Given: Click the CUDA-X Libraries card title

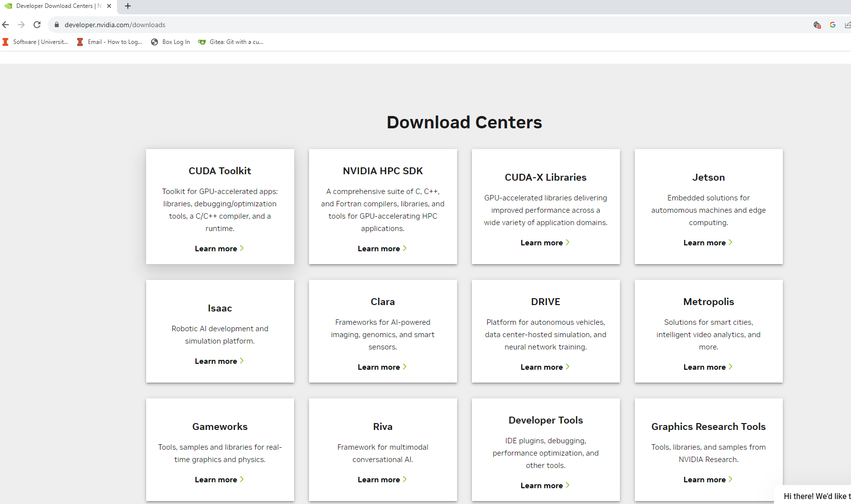Looking at the screenshot, I should pos(545,177).
